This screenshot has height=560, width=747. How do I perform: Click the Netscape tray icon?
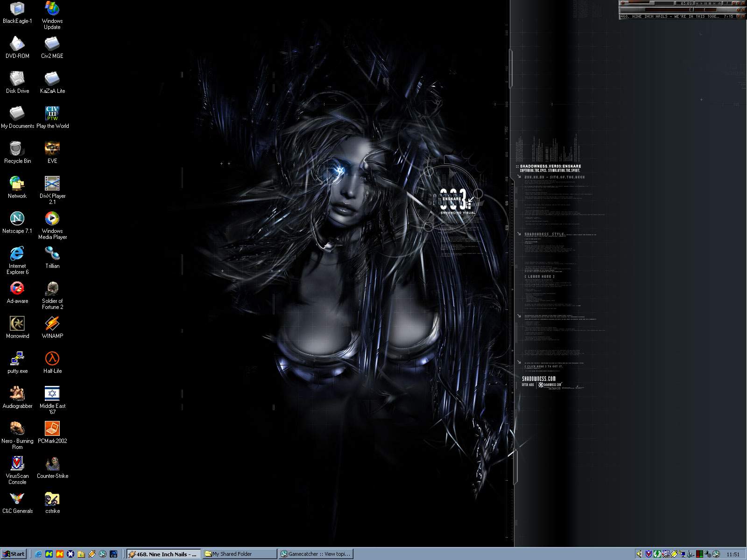[x=716, y=554]
